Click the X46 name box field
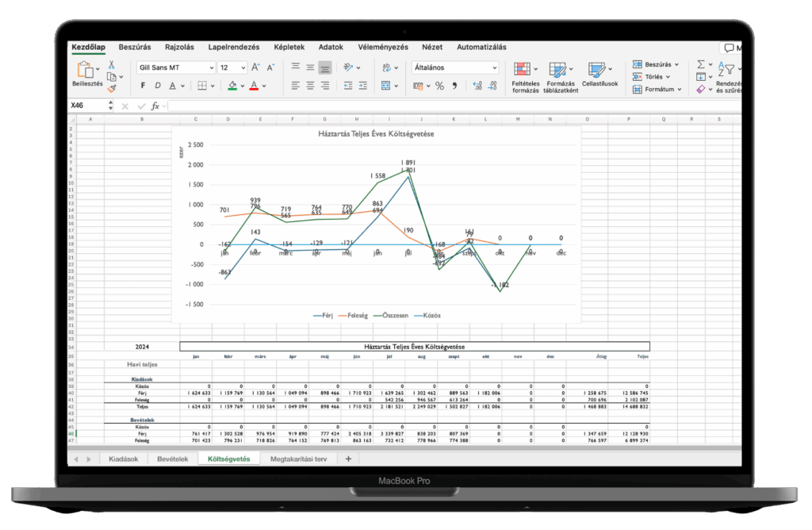 tap(86, 106)
